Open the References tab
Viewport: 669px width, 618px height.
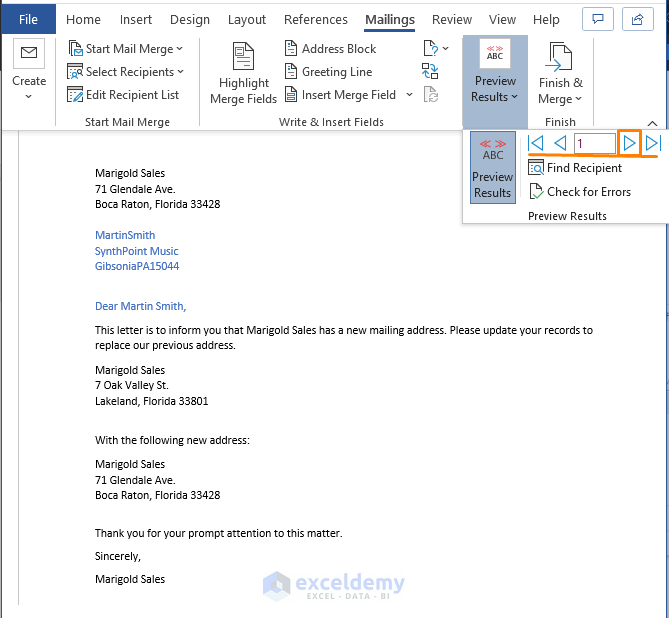(x=316, y=20)
